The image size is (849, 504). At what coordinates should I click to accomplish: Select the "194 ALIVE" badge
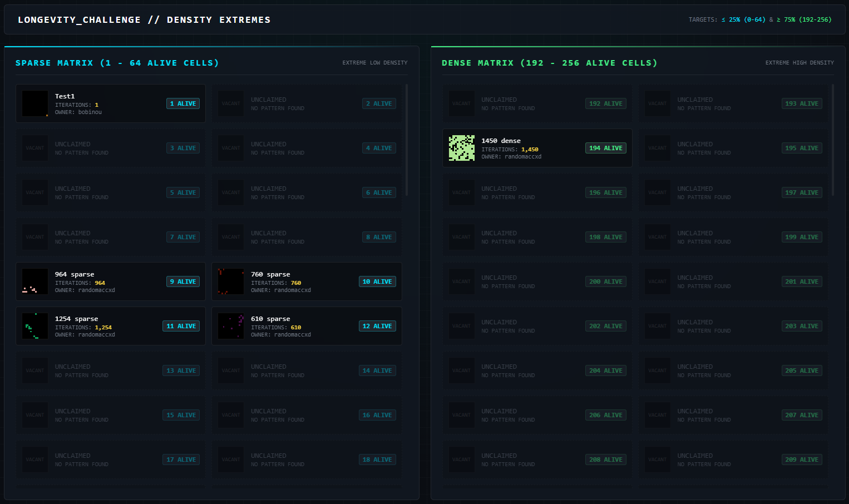[x=606, y=148]
